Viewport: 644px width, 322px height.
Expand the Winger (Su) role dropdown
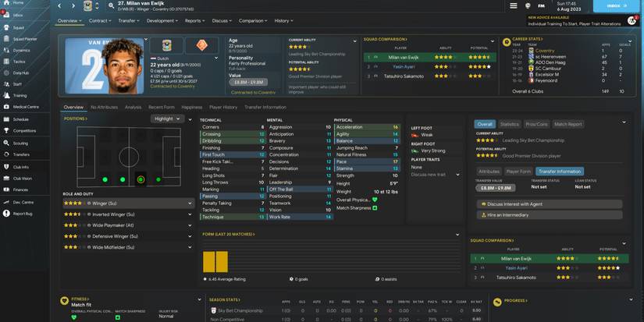(x=190, y=203)
